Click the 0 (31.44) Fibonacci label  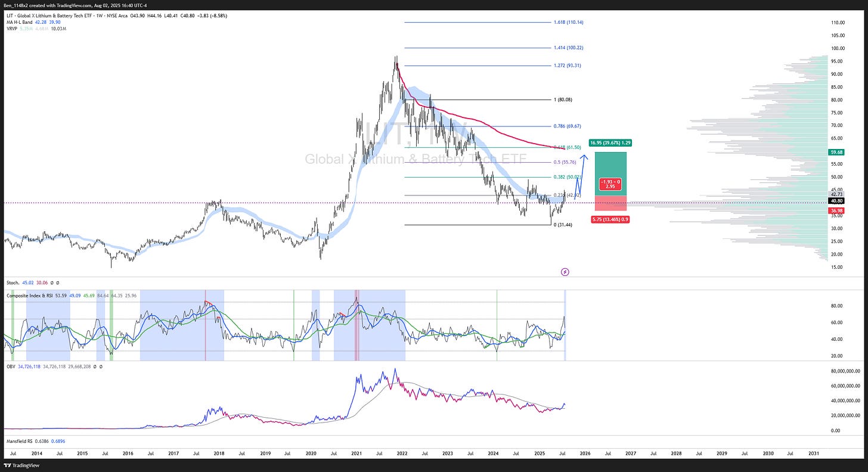click(563, 225)
